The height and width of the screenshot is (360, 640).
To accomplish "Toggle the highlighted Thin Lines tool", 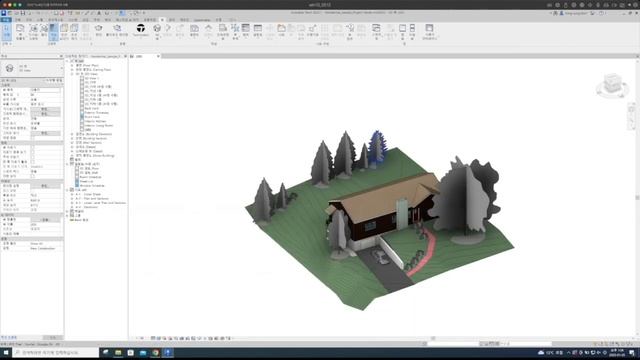I will coord(53,31).
